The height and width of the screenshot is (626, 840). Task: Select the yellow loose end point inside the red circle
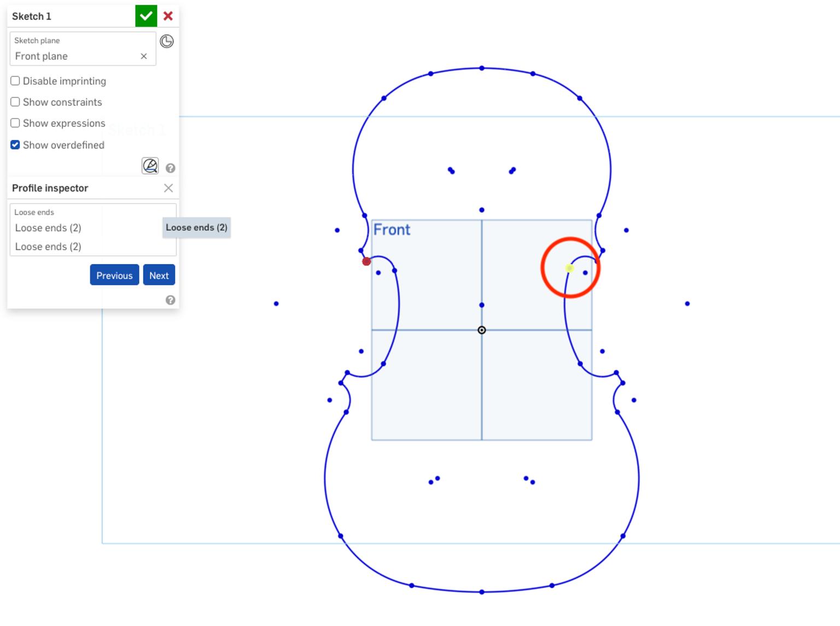(569, 268)
